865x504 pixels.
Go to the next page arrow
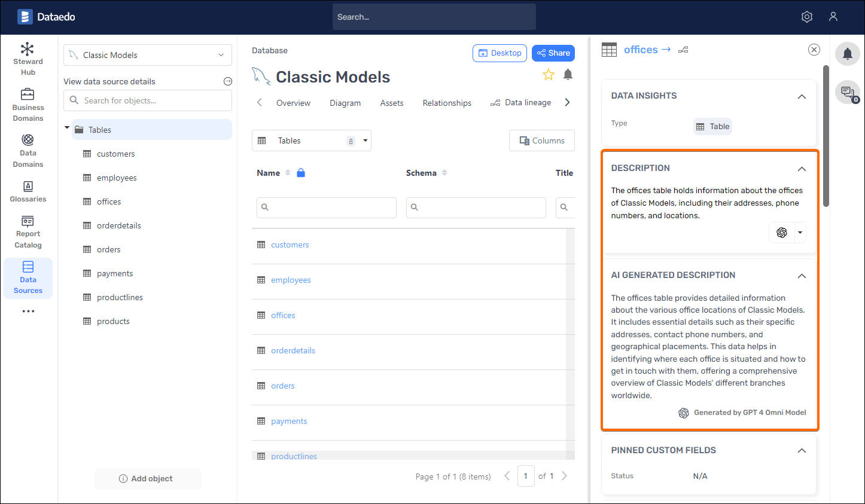(564, 476)
